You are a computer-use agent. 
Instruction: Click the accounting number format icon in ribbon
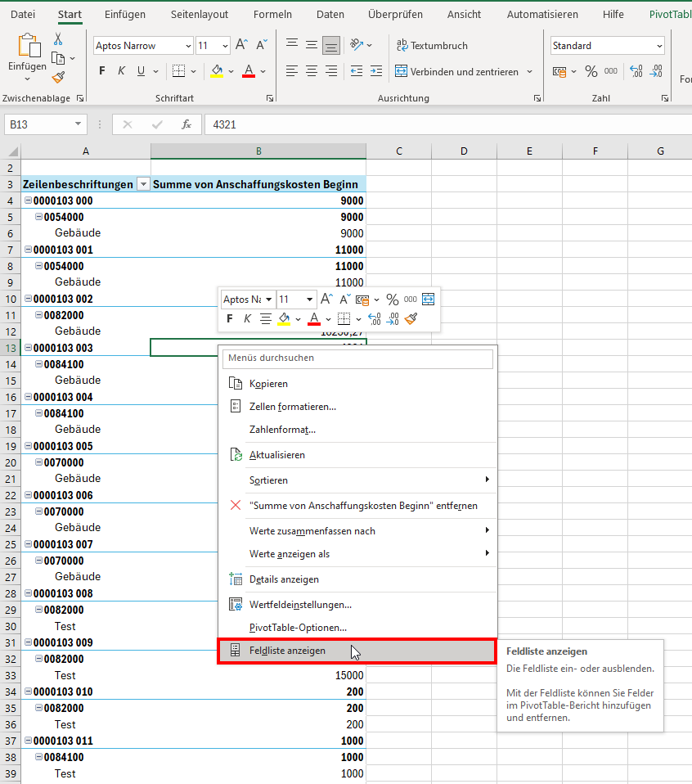pos(559,71)
